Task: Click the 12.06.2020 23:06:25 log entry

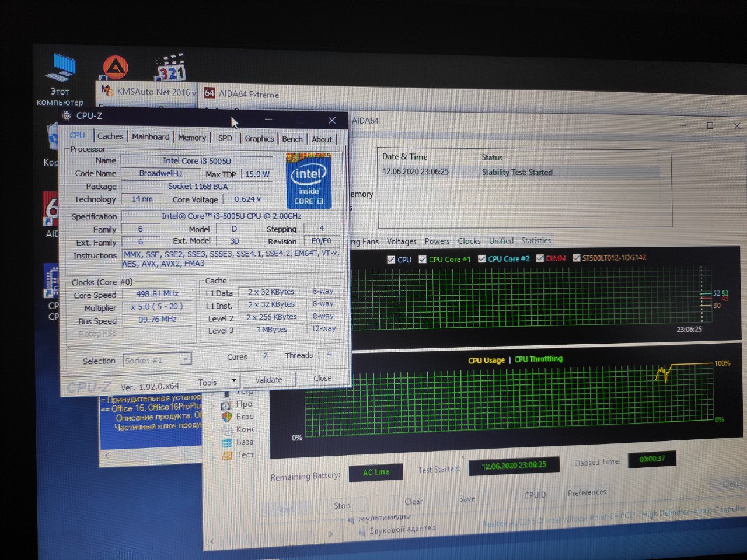Action: tap(416, 171)
